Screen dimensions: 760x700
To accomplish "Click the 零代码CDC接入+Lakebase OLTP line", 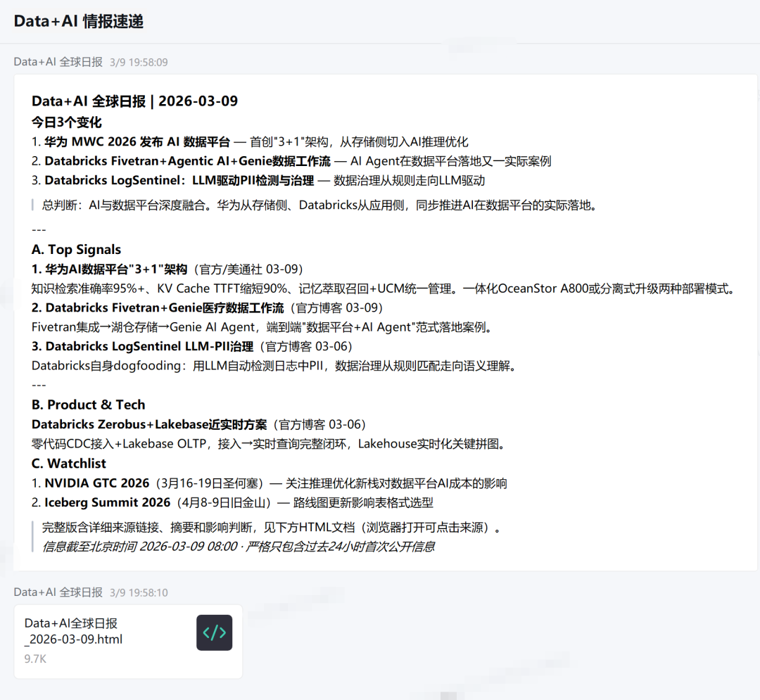I will click(x=270, y=444).
